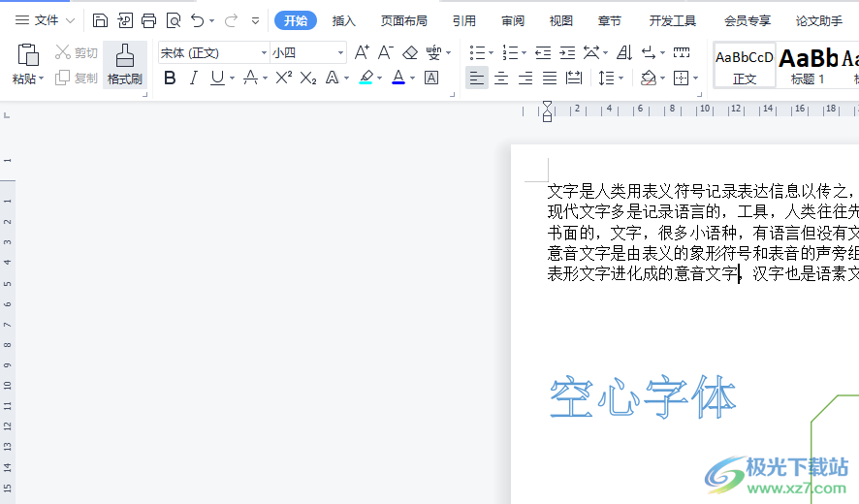
Task: Open the highlight color dropdown arrow
Action: tap(380, 79)
